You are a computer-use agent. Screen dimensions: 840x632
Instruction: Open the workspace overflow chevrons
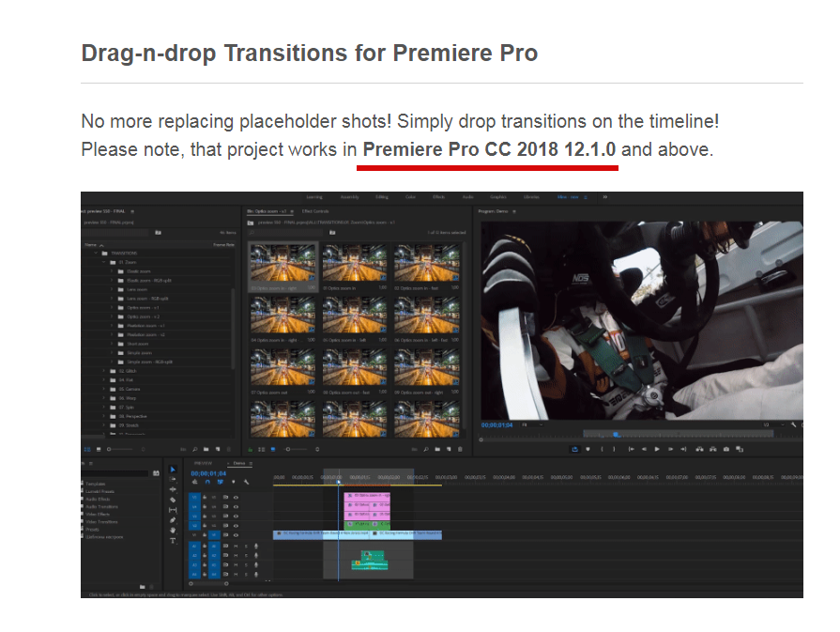coord(604,197)
